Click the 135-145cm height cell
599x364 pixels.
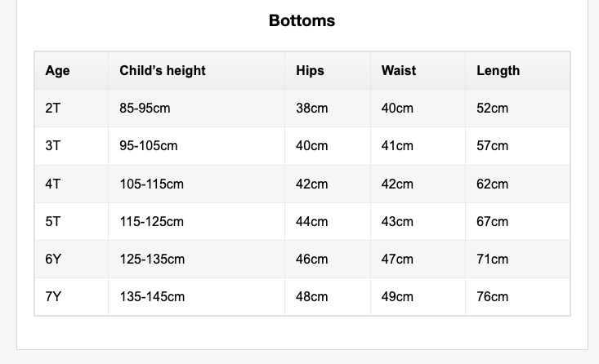tap(152, 296)
